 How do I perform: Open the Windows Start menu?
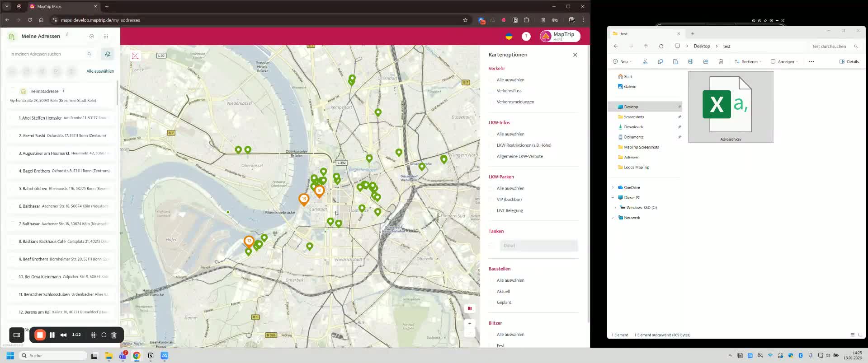(x=10, y=356)
